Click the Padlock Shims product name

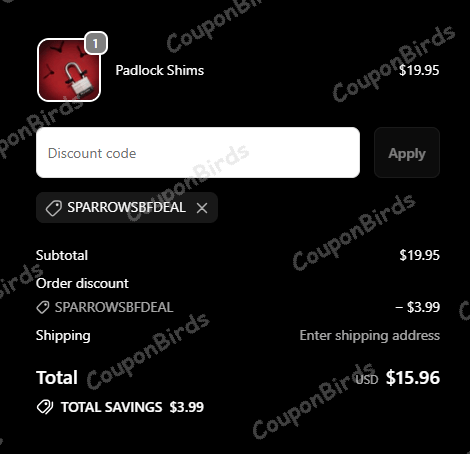[160, 70]
